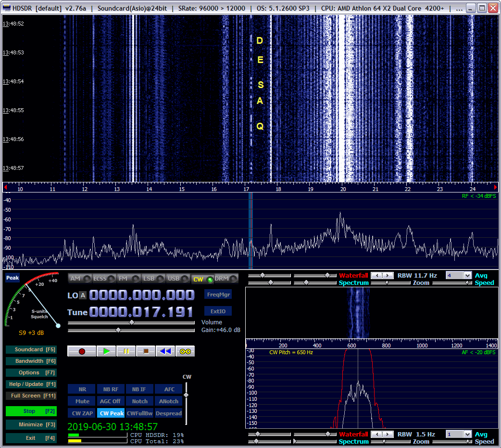This screenshot has width=501, height=448.
Task: Rewind using the blue double-arrow button
Action: (x=165, y=351)
